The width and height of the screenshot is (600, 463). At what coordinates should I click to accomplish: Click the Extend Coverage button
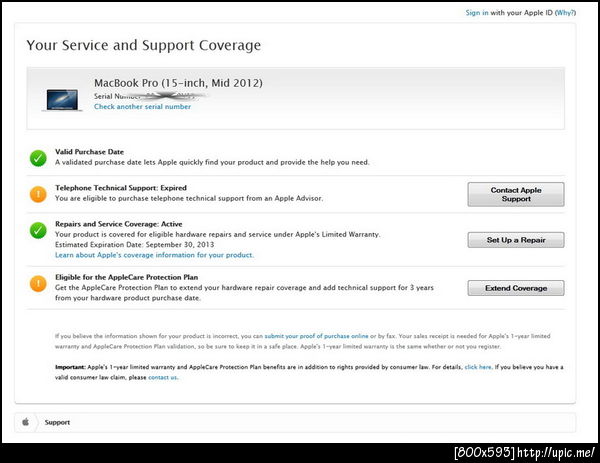click(515, 288)
